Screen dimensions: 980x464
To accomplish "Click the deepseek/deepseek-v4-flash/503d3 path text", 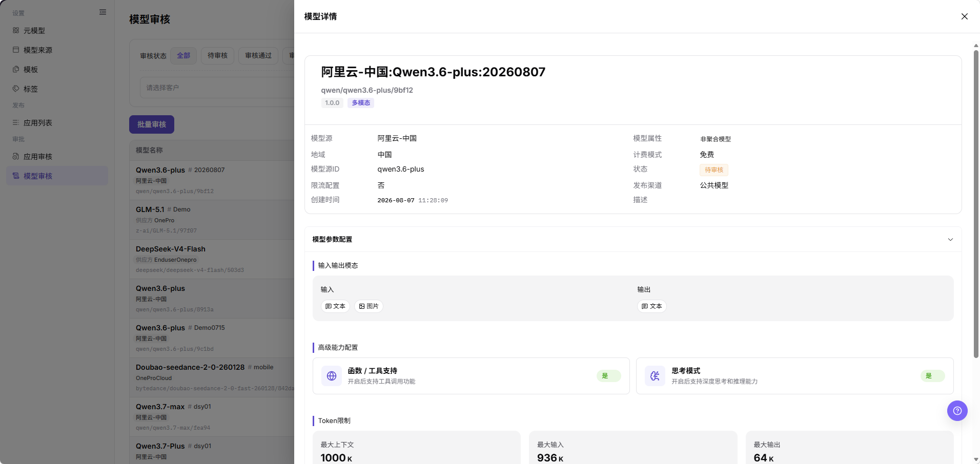I will (x=190, y=270).
